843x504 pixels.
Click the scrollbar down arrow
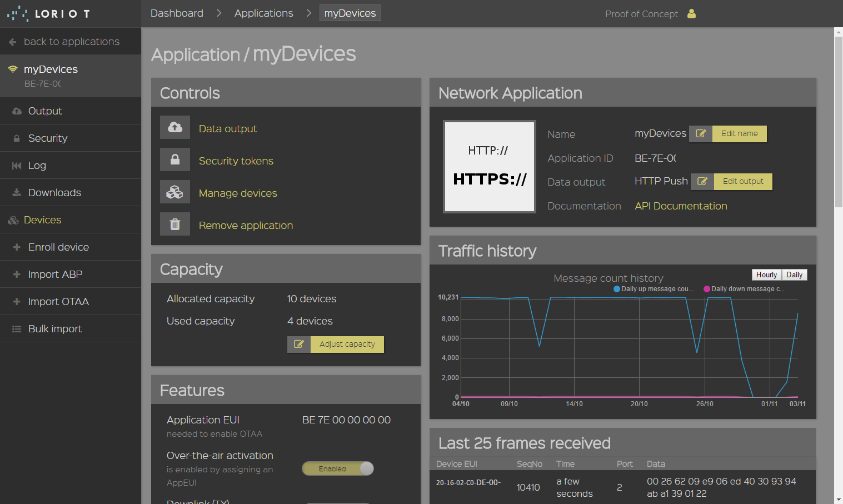point(839,499)
